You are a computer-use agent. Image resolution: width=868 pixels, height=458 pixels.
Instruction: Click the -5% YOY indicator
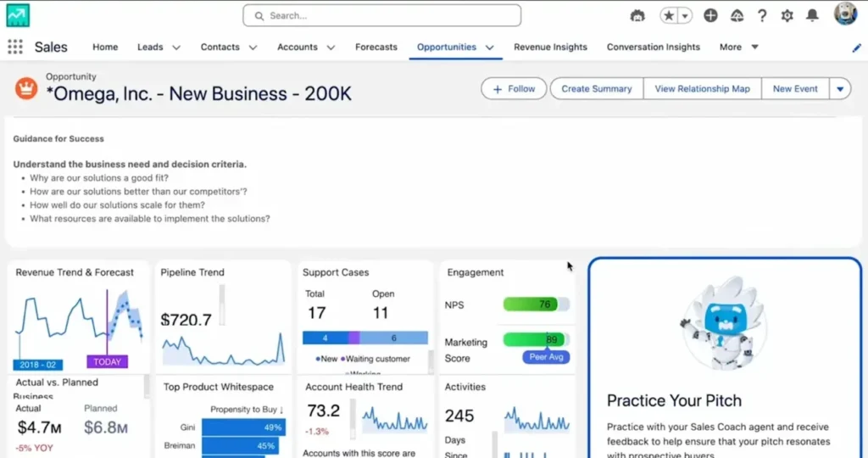[34, 448]
